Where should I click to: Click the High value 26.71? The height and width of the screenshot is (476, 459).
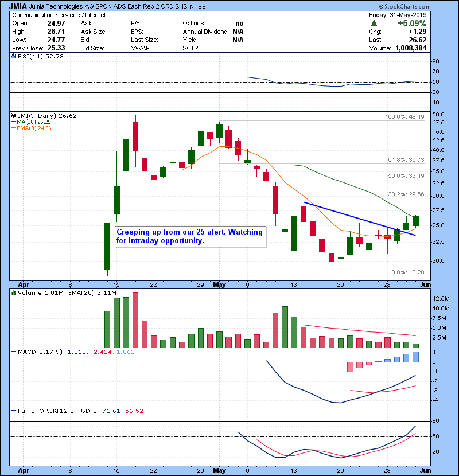[x=56, y=32]
